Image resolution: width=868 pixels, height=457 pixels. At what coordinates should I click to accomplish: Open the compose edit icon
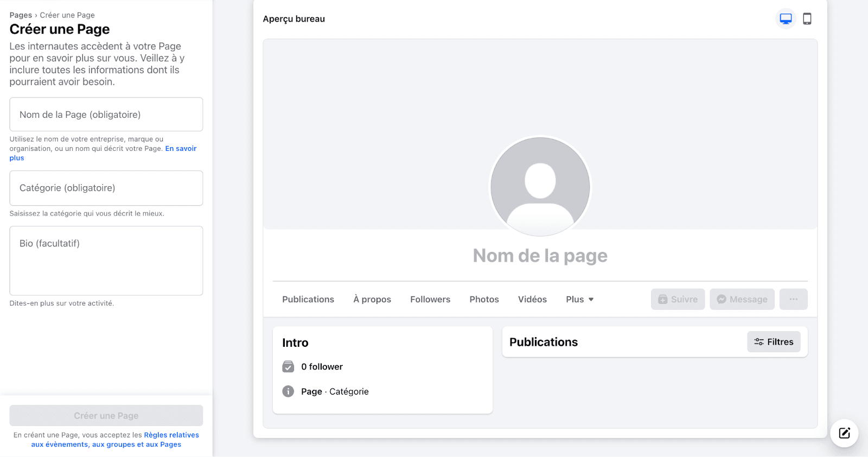pyautogui.click(x=844, y=433)
